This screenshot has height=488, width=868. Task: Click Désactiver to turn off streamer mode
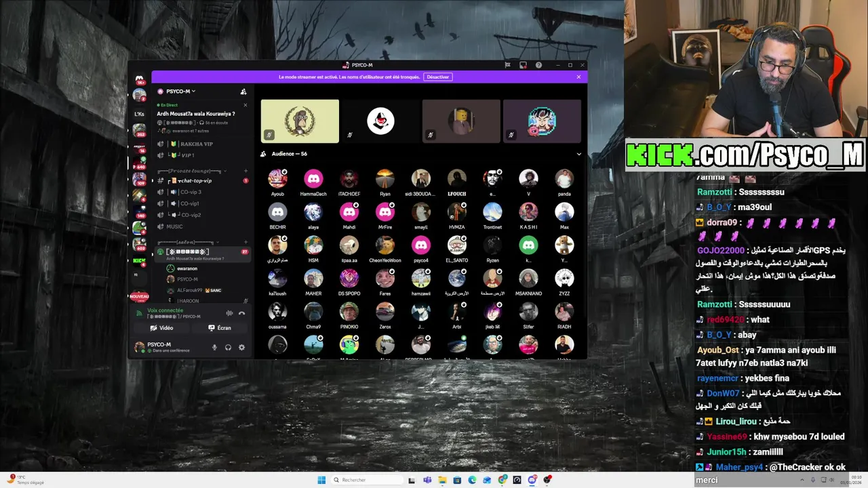438,77
